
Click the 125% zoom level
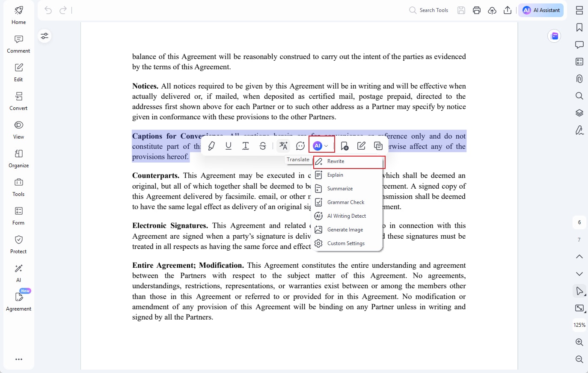[579, 325]
